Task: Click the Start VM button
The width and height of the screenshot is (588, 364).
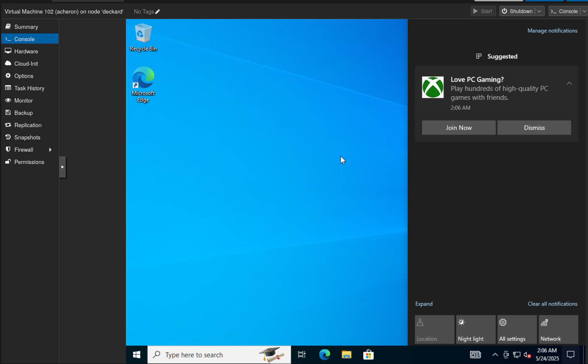Action: tap(483, 11)
